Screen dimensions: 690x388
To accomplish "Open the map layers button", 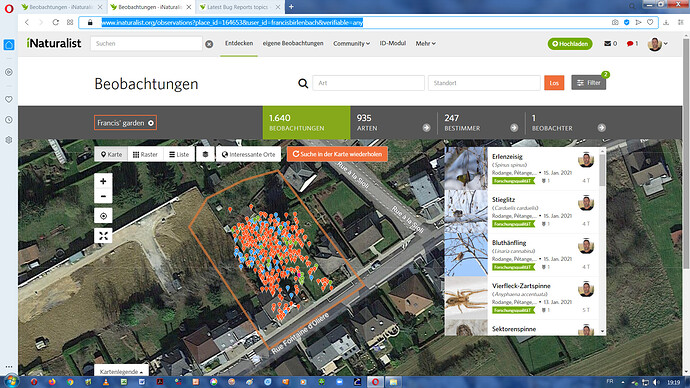I will (x=205, y=154).
